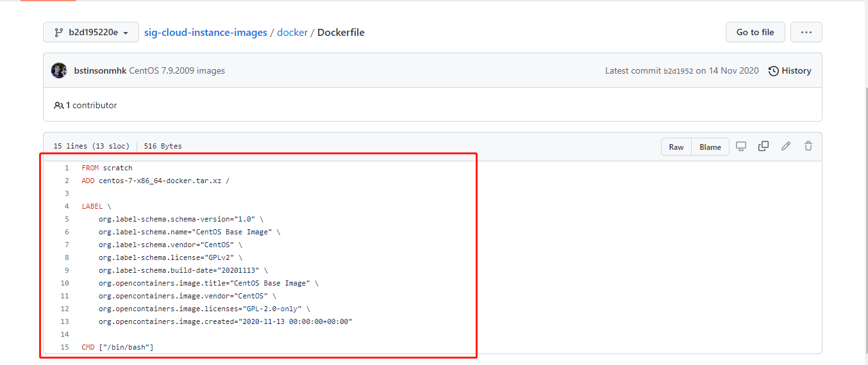The width and height of the screenshot is (868, 365).
Task: Click org.label-schema.license="GPLv2" line
Action: pos(171,257)
